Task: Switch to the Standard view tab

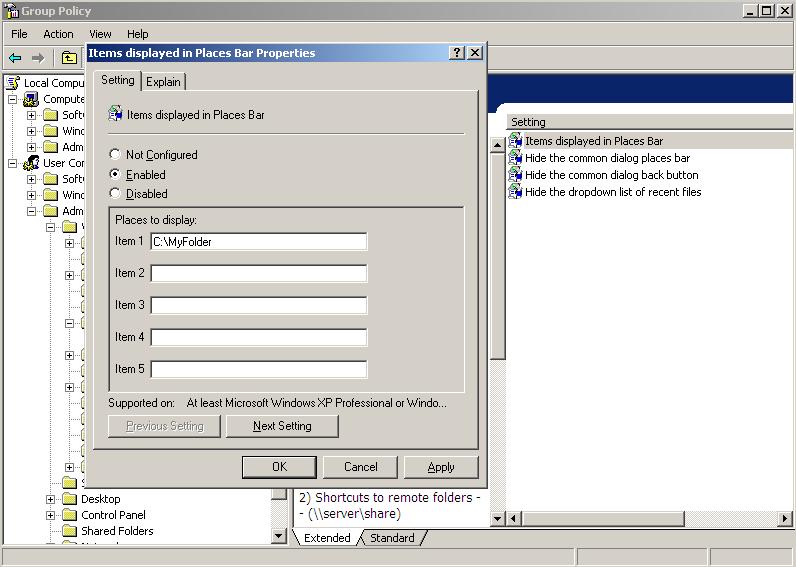Action: [x=392, y=538]
